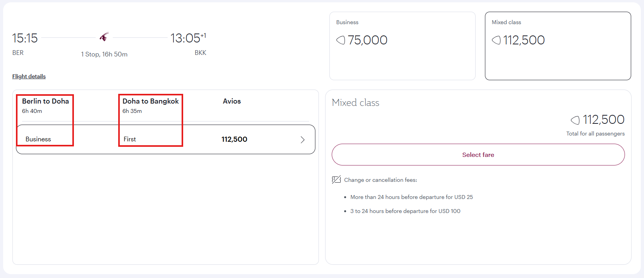Click the change or cancellation fees icon
This screenshot has width=644, height=278.
pyautogui.click(x=336, y=179)
